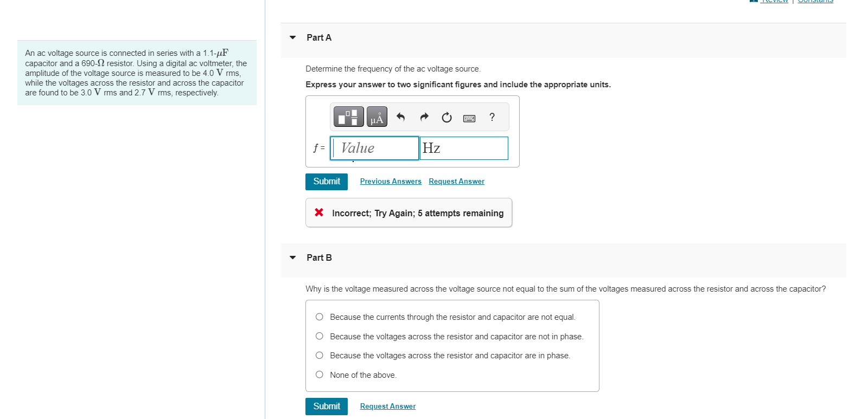868x419 pixels.
Task: Submit the frequency answer for Part A
Action: click(326, 182)
